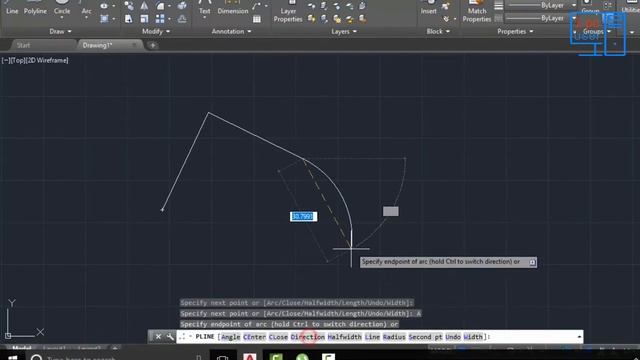Click the Ellipse icon in Draw panel
640x360 pixels.
(104, 6)
